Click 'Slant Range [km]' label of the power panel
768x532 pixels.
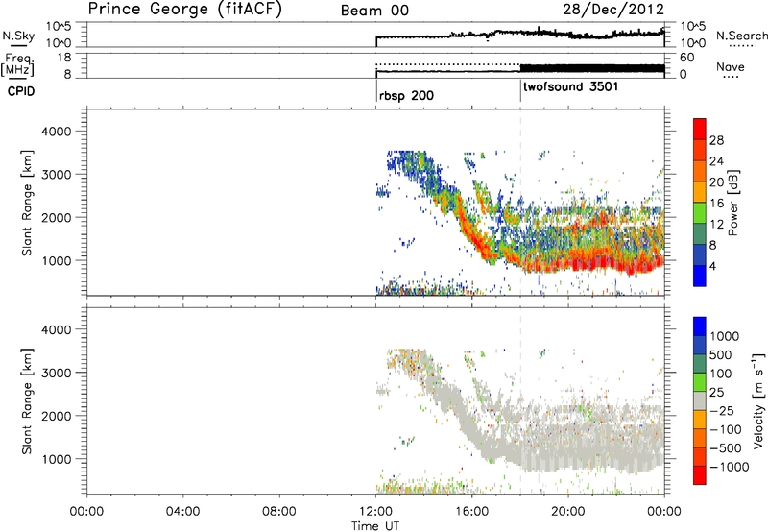(x=27, y=203)
